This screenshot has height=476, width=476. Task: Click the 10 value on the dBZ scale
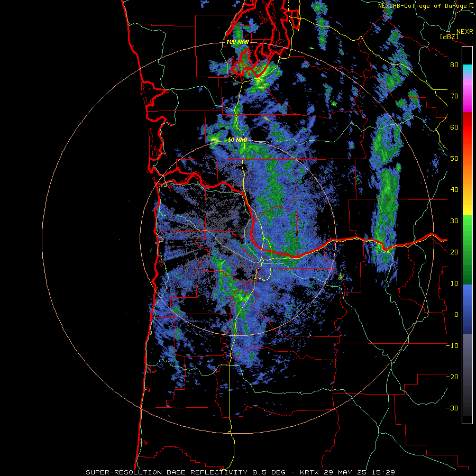pyautogui.click(x=454, y=283)
